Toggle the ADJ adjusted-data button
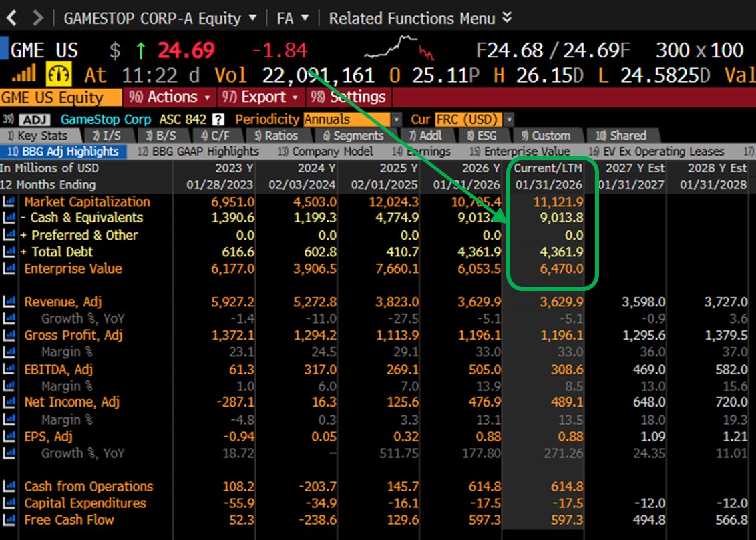Viewport: 756px width, 540px height. click(35, 119)
